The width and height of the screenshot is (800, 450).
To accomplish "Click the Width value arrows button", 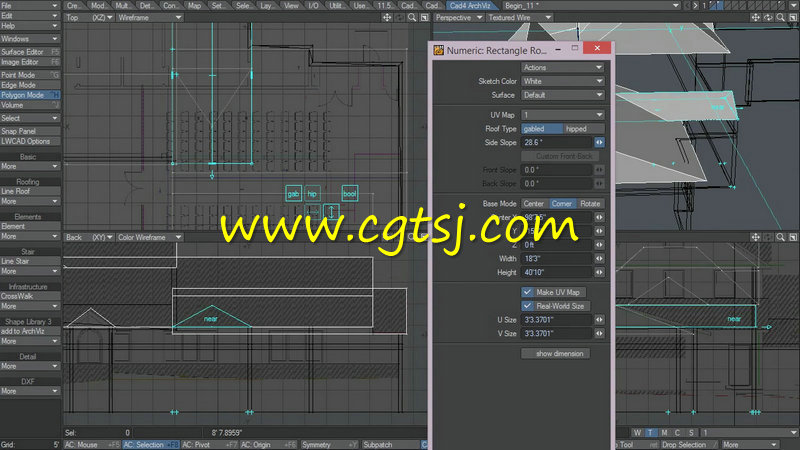I will pos(599,259).
